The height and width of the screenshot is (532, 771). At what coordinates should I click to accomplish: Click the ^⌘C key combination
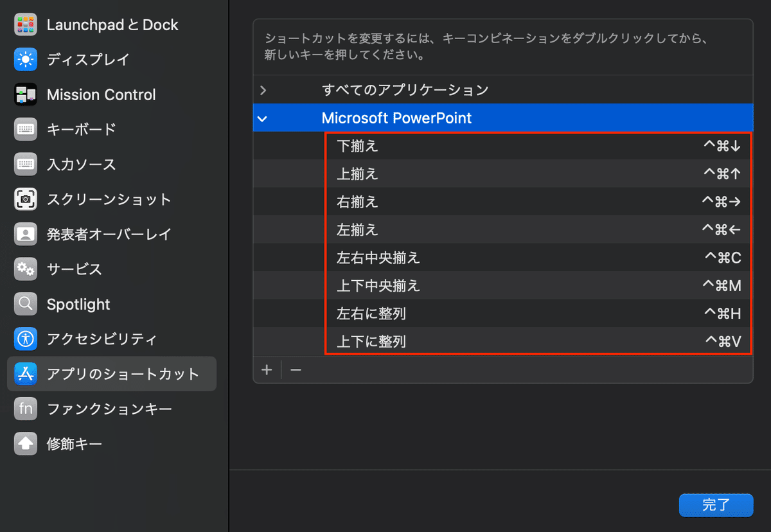pos(723,258)
